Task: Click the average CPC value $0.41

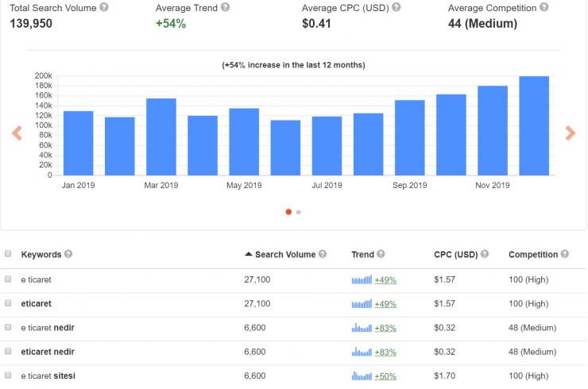Action: tap(316, 23)
